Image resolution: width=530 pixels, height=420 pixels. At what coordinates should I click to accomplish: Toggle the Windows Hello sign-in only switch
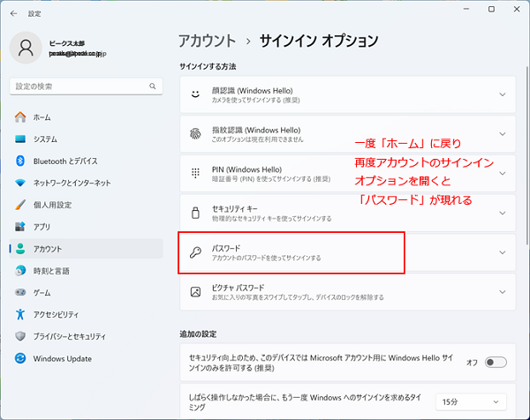pyautogui.click(x=496, y=362)
